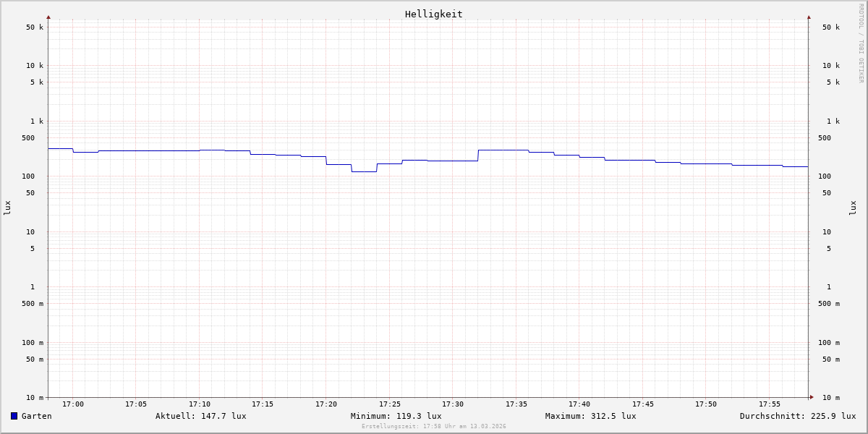
Task: Click the red arrow atop the left y-axis
Action: tap(48, 17)
